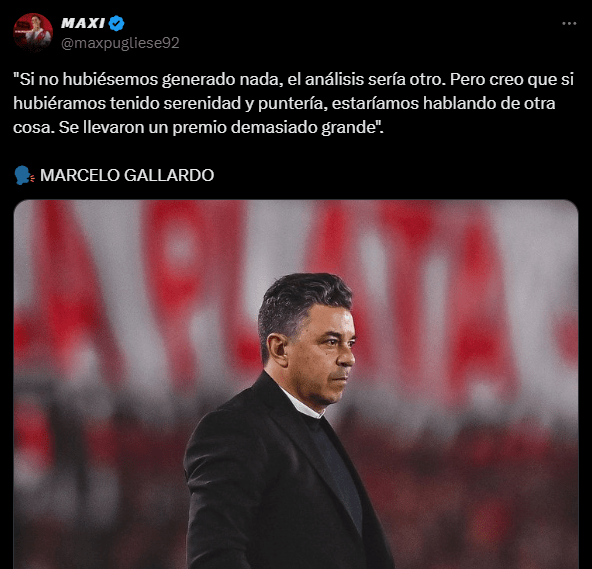Click the MAXI display name

coord(83,23)
